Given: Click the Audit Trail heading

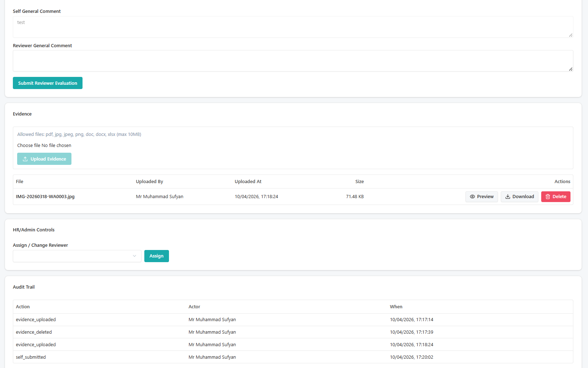Looking at the screenshot, I should pos(24,287).
